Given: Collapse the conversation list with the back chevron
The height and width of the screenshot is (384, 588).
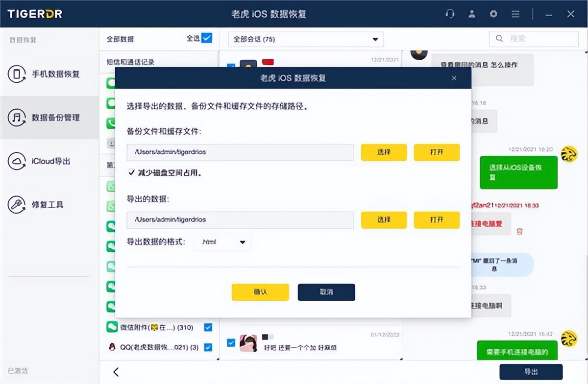Looking at the screenshot, I should [x=115, y=372].
